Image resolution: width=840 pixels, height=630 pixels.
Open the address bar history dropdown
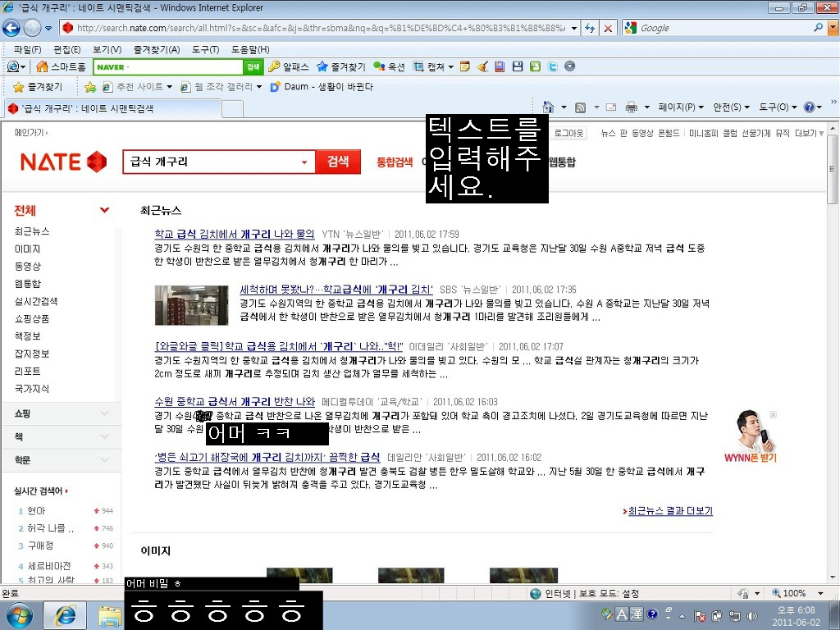coord(573,28)
